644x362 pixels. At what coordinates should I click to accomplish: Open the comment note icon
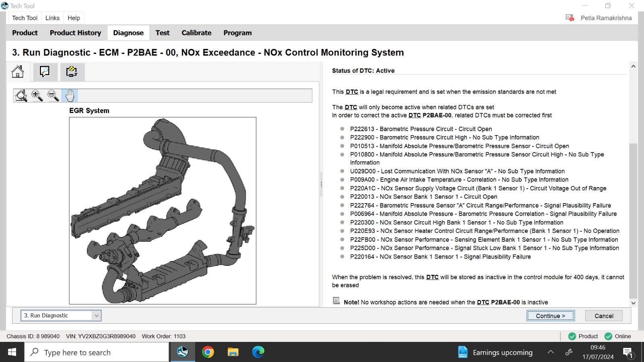[44, 72]
